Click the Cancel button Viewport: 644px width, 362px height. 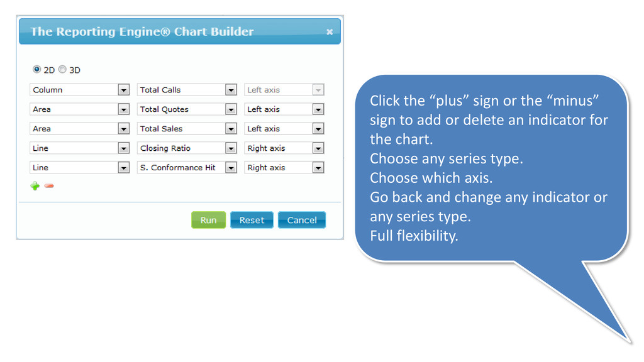302,220
